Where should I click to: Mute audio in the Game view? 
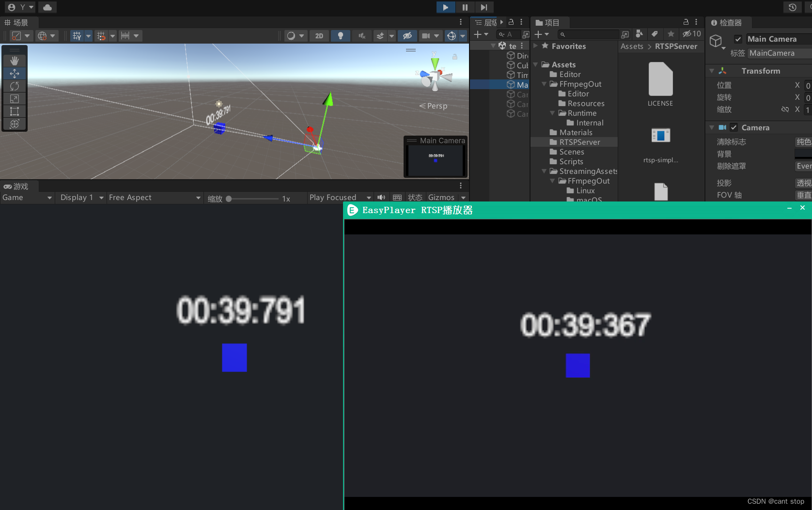(x=381, y=197)
